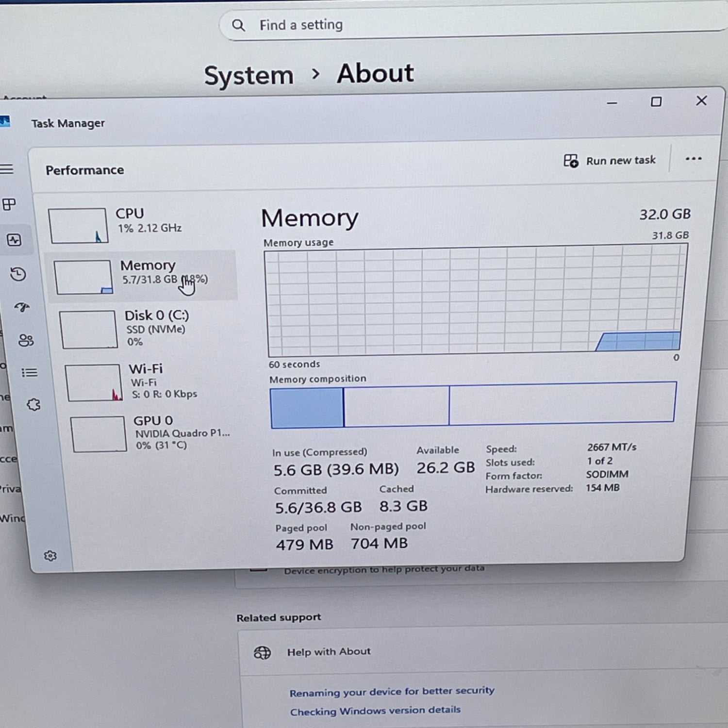The width and height of the screenshot is (728, 728).
Task: Open the Users sidebar icon
Action: coord(26,340)
